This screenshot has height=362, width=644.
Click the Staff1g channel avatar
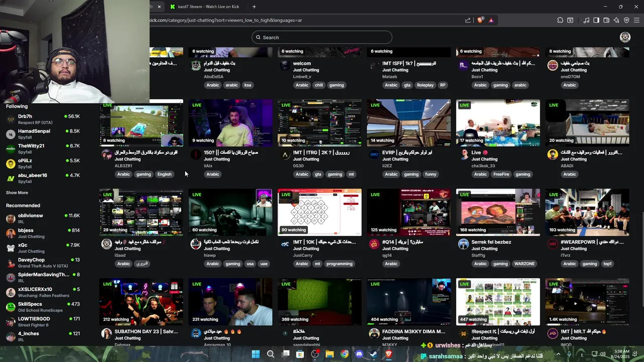(x=463, y=244)
